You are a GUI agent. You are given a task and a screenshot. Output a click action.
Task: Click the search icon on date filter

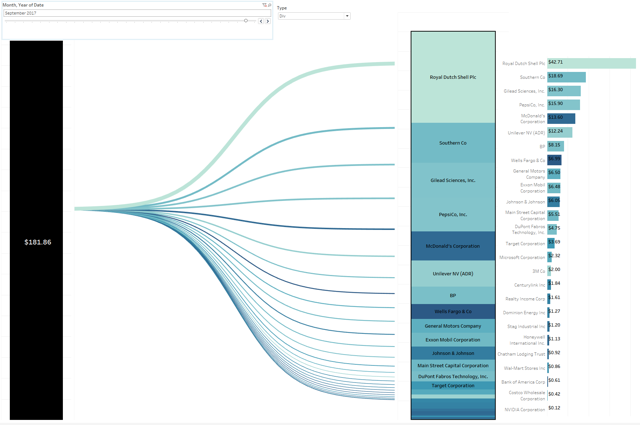pyautogui.click(x=269, y=5)
